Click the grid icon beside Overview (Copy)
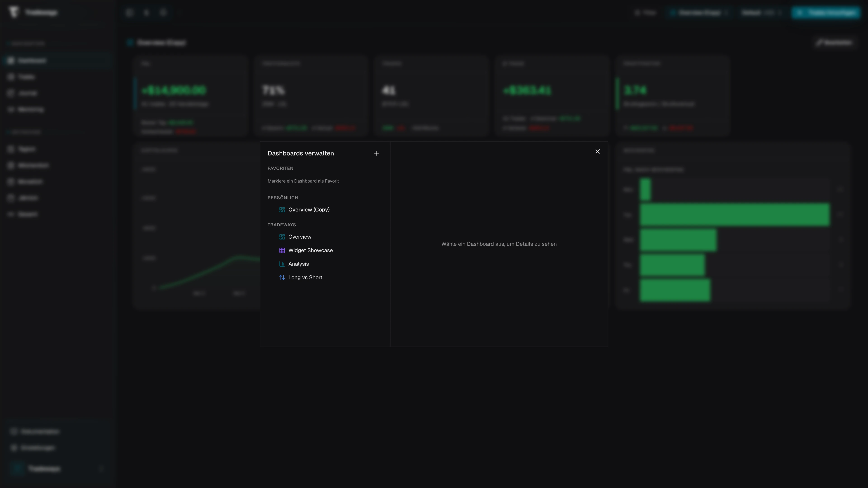 point(282,209)
